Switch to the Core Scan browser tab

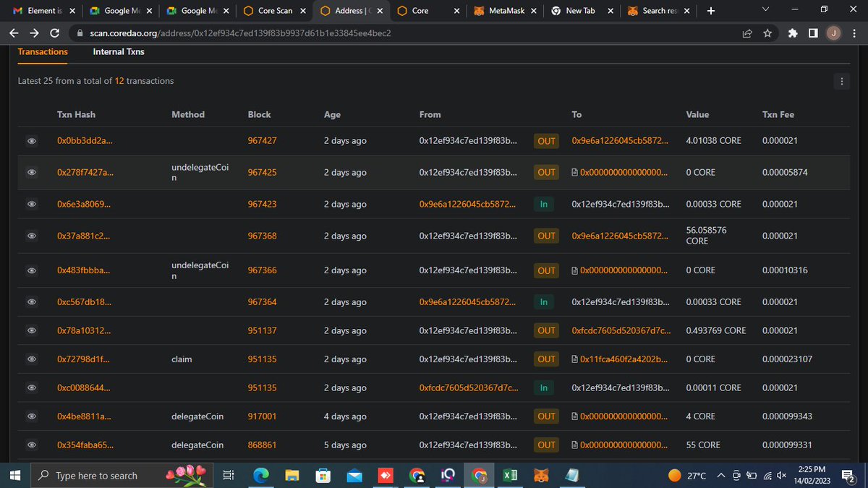point(276,11)
